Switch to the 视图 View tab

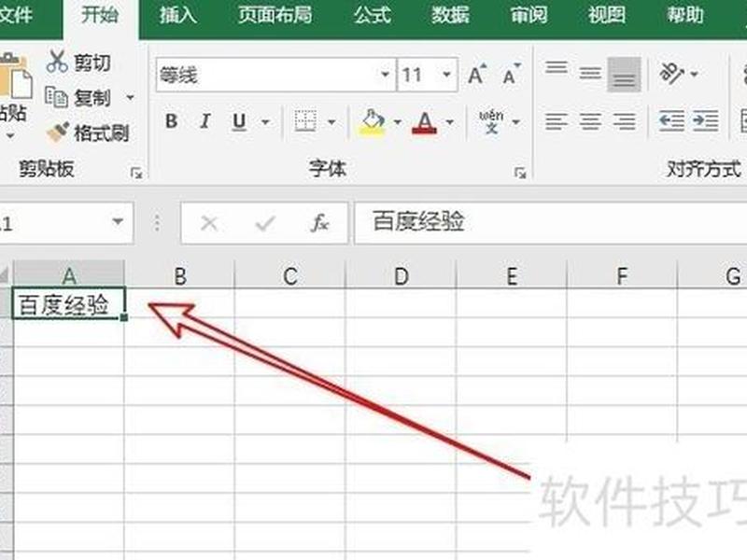coord(606,15)
